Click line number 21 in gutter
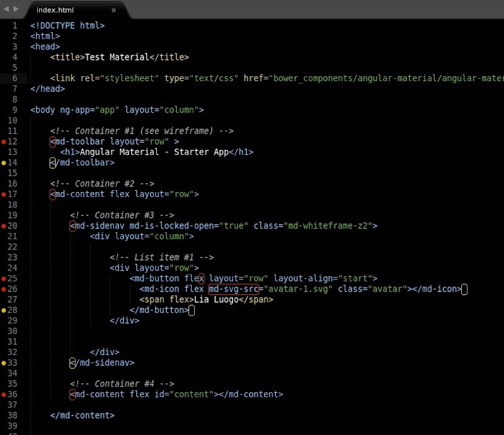504x435 pixels. click(x=12, y=237)
